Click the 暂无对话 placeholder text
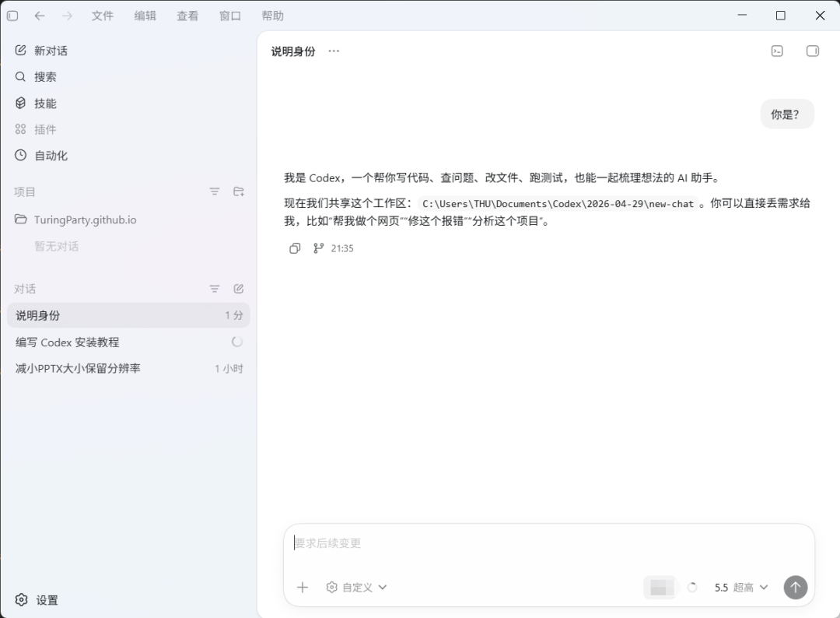Image resolution: width=840 pixels, height=618 pixels. pos(56,246)
